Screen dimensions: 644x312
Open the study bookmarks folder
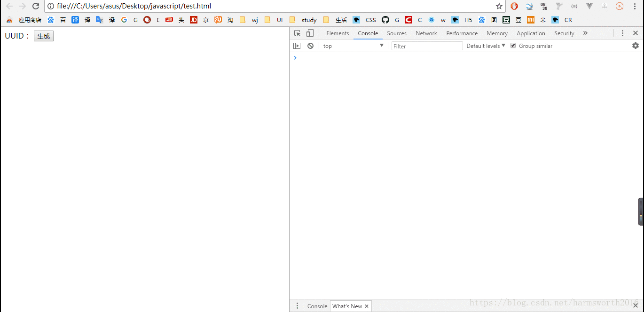(x=303, y=20)
